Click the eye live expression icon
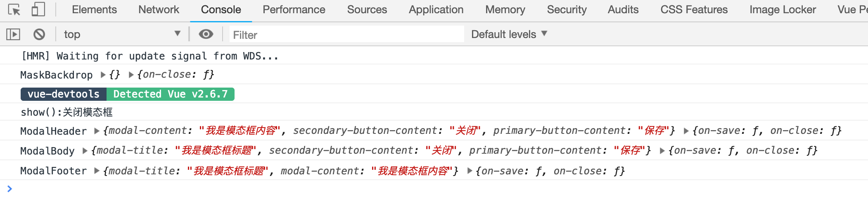 click(206, 34)
